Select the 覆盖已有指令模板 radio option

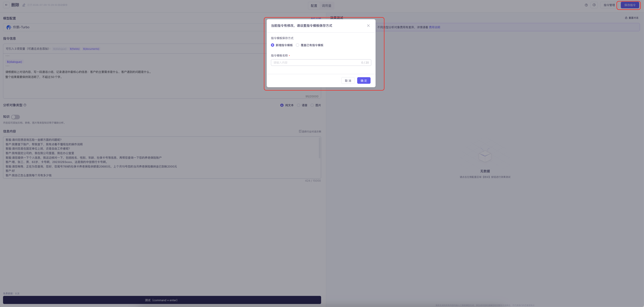pyautogui.click(x=297, y=45)
